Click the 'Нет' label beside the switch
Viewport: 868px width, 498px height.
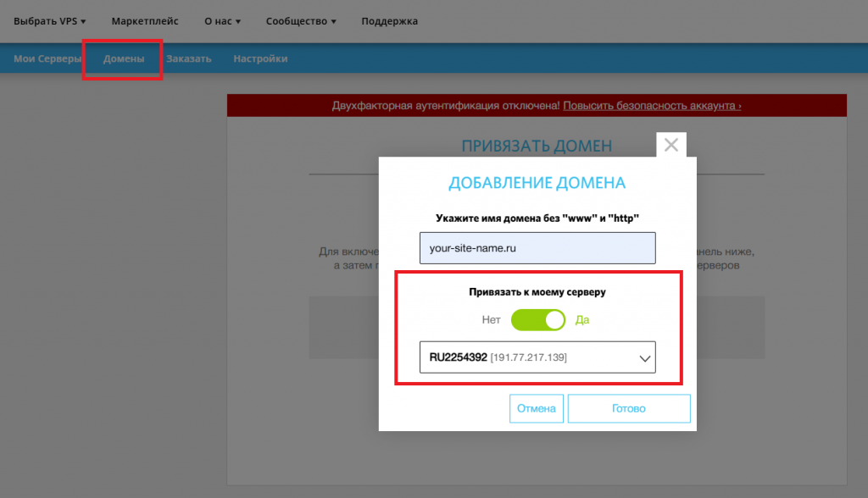pyautogui.click(x=492, y=320)
